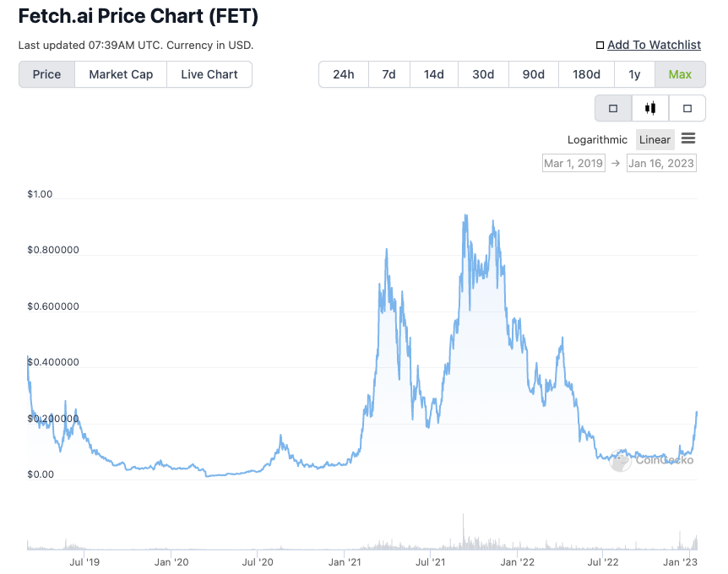Toggle the Max time range option

pyautogui.click(x=680, y=74)
